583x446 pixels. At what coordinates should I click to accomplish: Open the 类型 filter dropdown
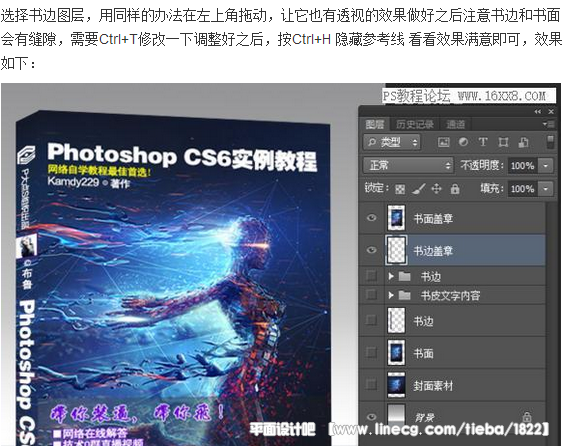pyautogui.click(x=392, y=142)
